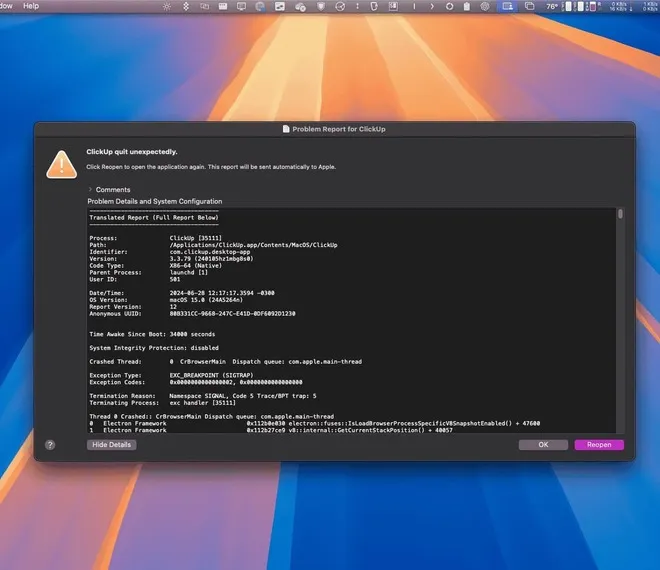Viewport: 660px width, 570px height.
Task: Click the IsLoadBrowserProcessSpecificV8SnapshotEnabled stack frame
Action: [314, 424]
